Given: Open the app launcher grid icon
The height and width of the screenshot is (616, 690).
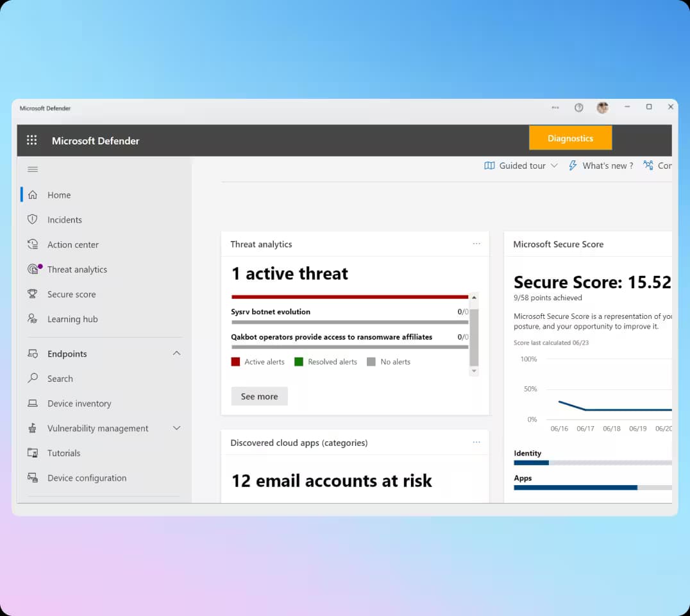Looking at the screenshot, I should tap(31, 141).
